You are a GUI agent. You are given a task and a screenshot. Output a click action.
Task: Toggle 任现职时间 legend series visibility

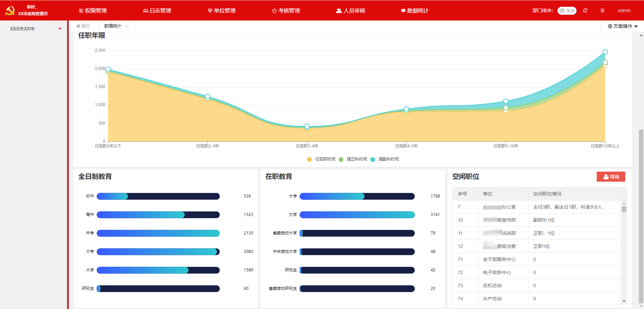(x=321, y=159)
